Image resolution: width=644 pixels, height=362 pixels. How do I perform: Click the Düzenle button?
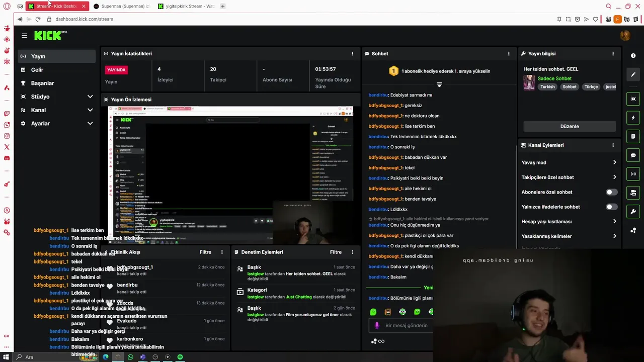(570, 126)
